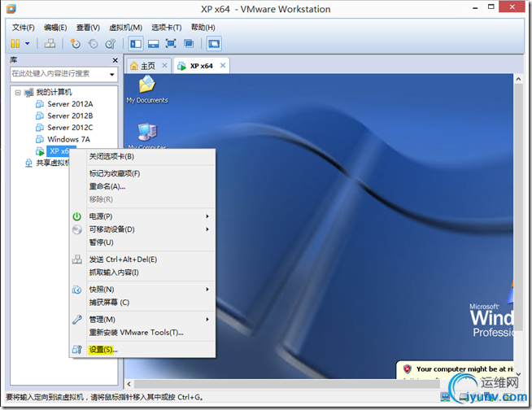
Task: Click the horizontal scrollbar under the guest view
Action: 286,384
